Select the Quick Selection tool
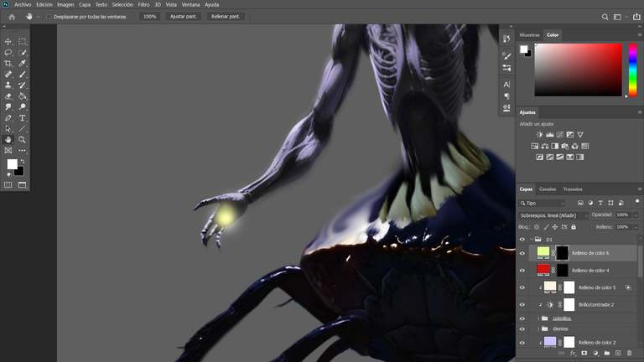 22,53
